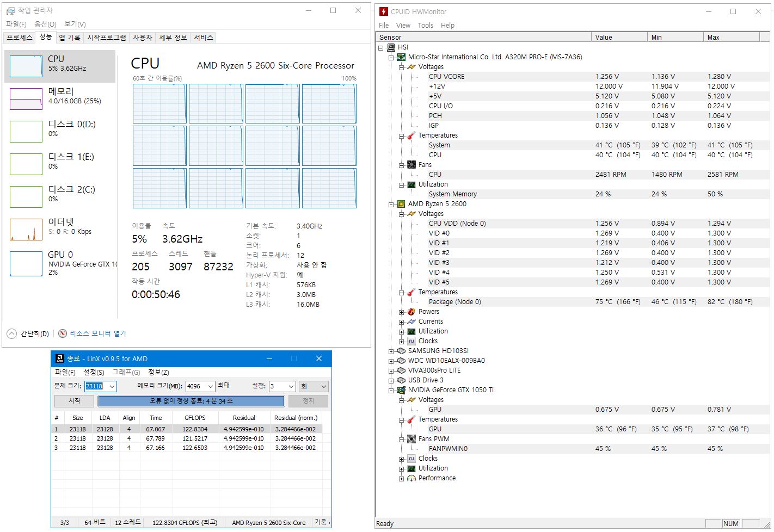The width and height of the screenshot is (774, 532).
Task: Click the Powers flame icon under AMD Ryzen
Action: 411,312
